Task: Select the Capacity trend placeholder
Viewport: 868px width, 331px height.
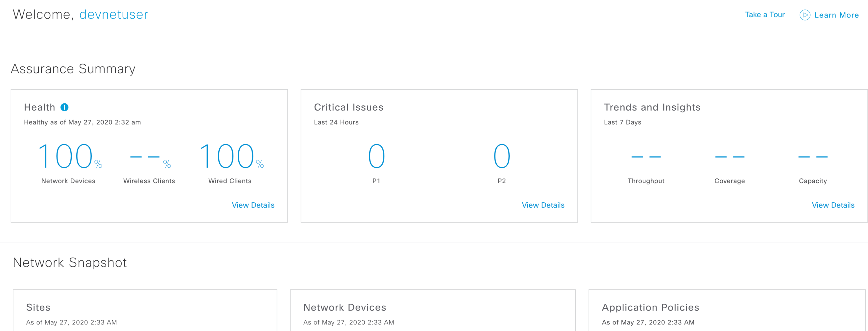Action: pos(813,156)
